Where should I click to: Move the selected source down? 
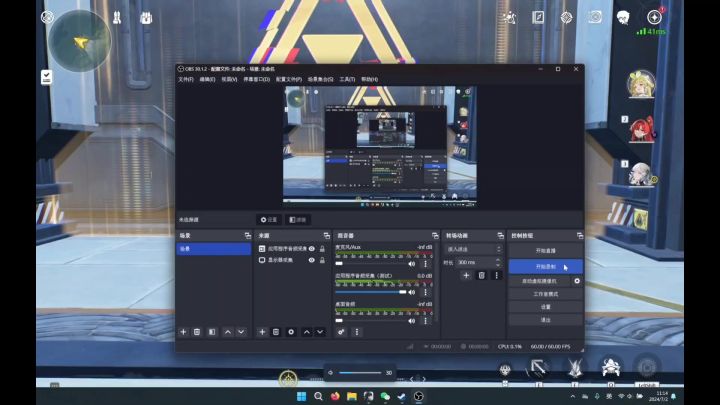(x=320, y=332)
